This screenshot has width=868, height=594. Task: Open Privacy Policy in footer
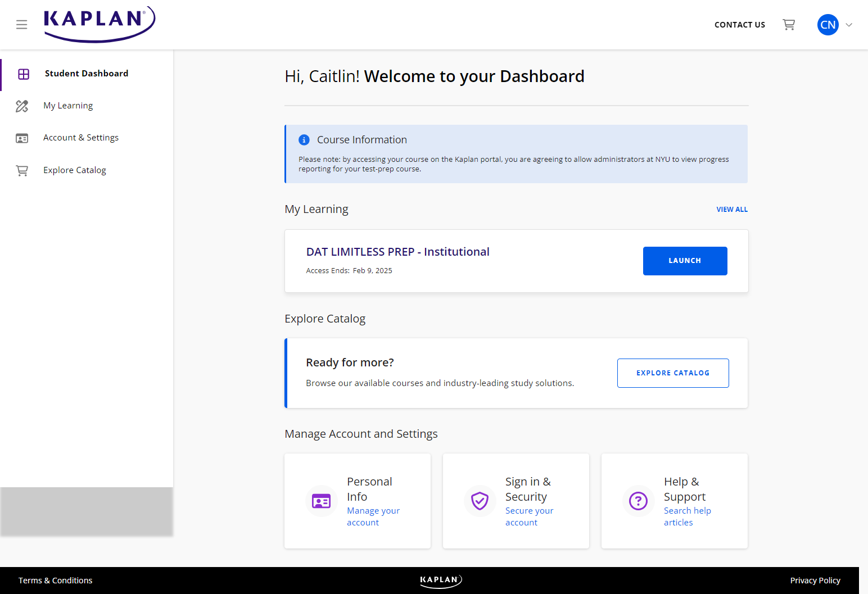pos(815,581)
